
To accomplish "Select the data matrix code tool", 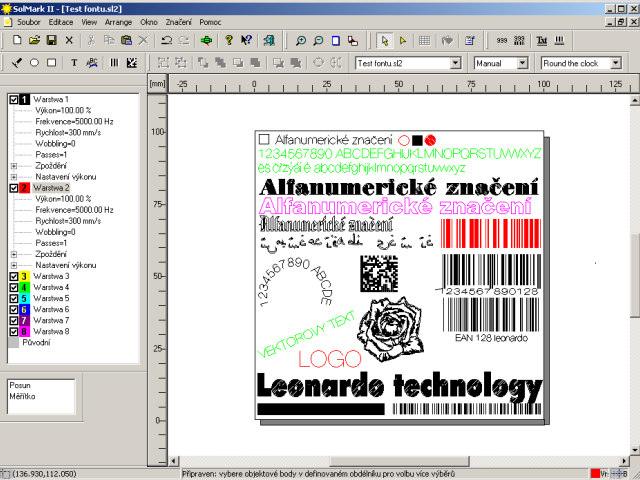I will [132, 63].
